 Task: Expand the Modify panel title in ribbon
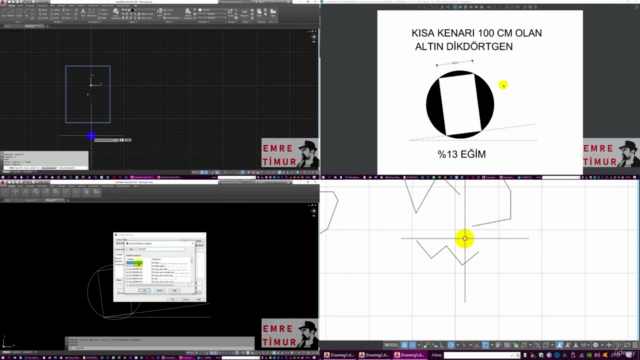pos(58,22)
